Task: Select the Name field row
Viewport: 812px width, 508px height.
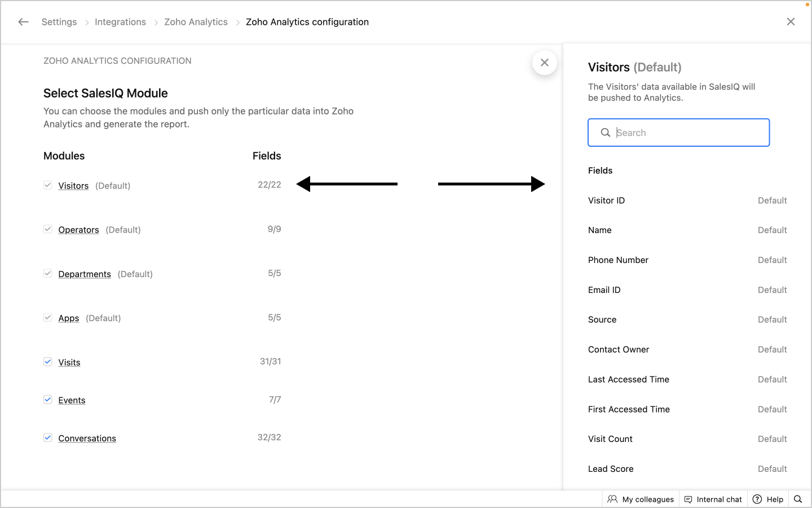Action: [x=687, y=230]
